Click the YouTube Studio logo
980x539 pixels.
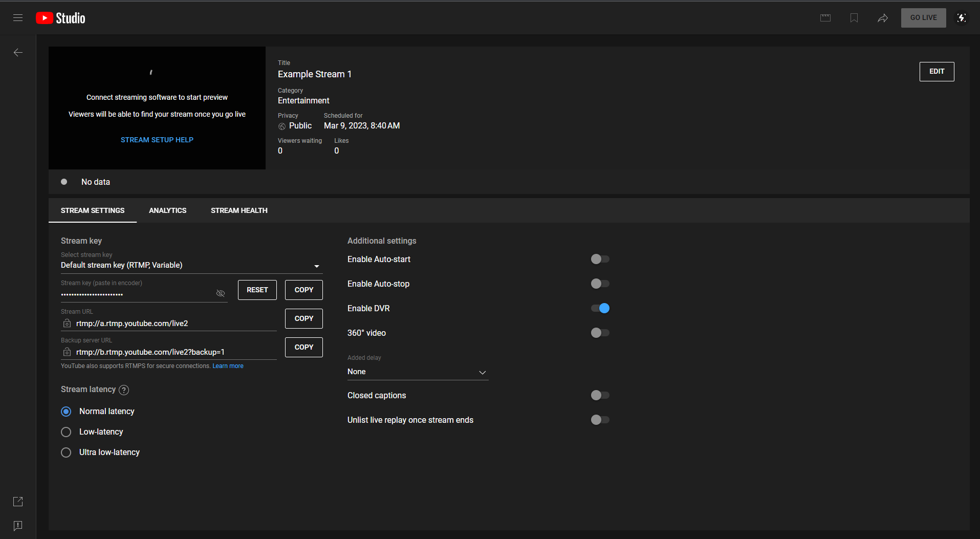click(60, 18)
